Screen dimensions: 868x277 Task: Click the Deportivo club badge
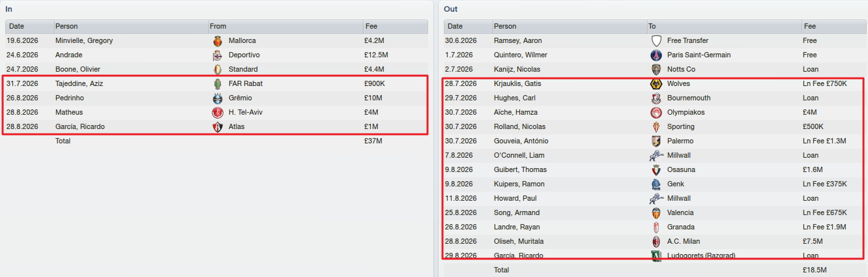(218, 55)
